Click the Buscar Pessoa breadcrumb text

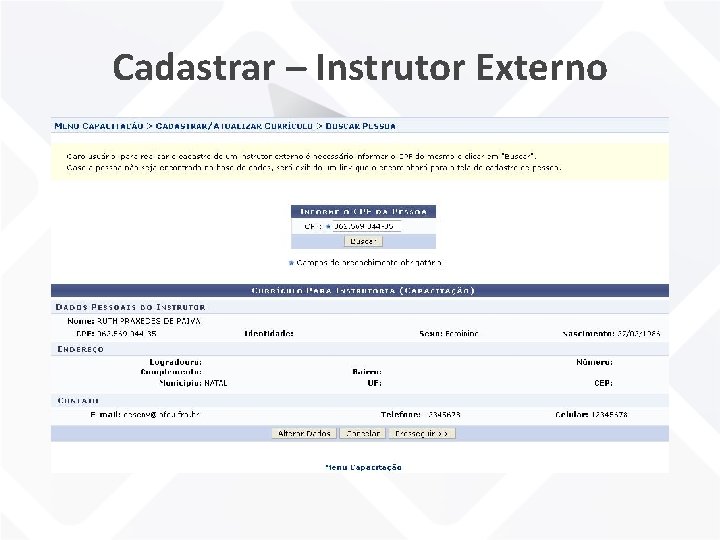360,126
